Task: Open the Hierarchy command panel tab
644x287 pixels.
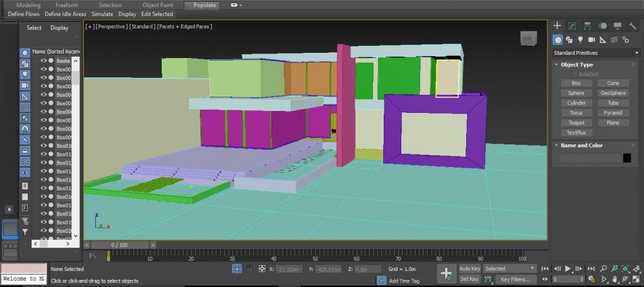Action: pos(587,26)
